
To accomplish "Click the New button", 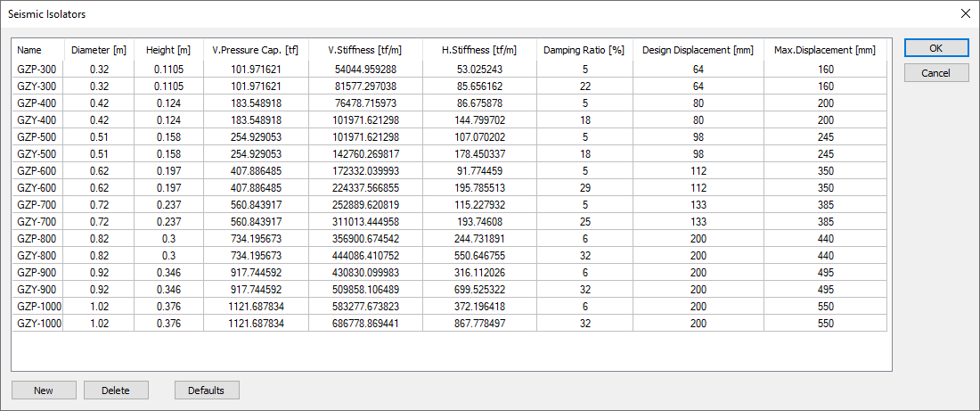I will (43, 390).
